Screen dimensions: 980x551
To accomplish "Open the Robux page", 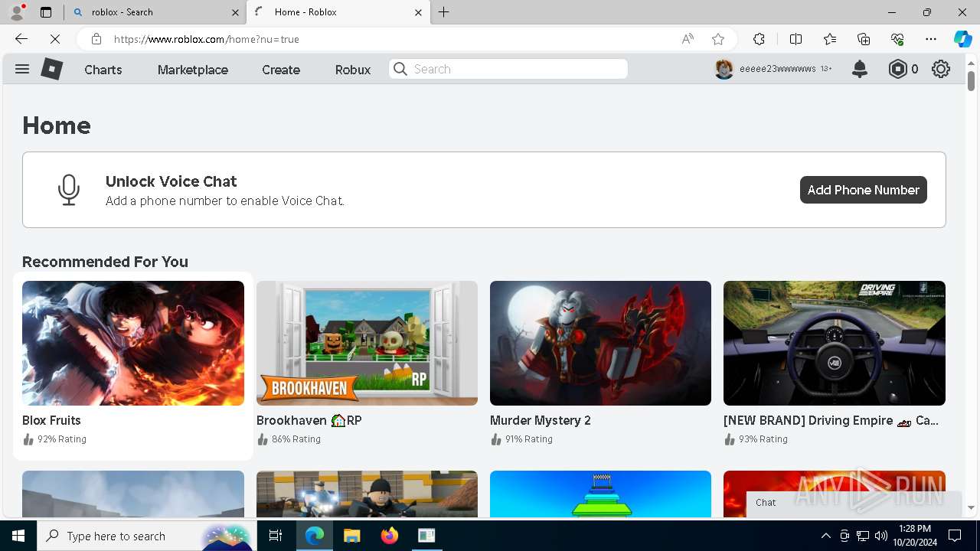I will 353,70.
